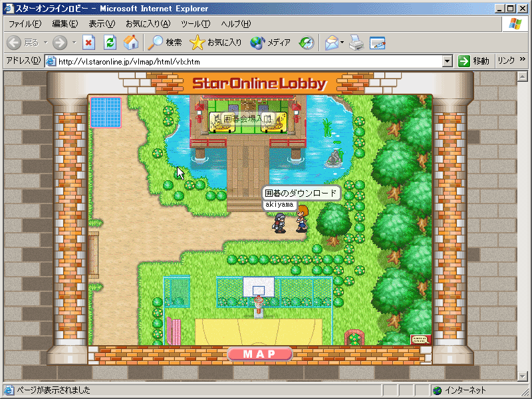The image size is (532, 399).
Task: Open the ファイル(F) menu
Action: pos(25,24)
